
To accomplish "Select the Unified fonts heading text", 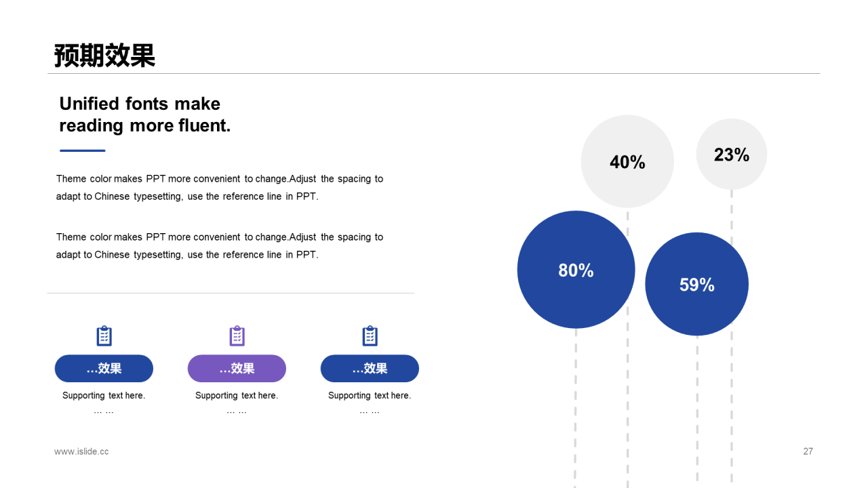I will point(145,114).
